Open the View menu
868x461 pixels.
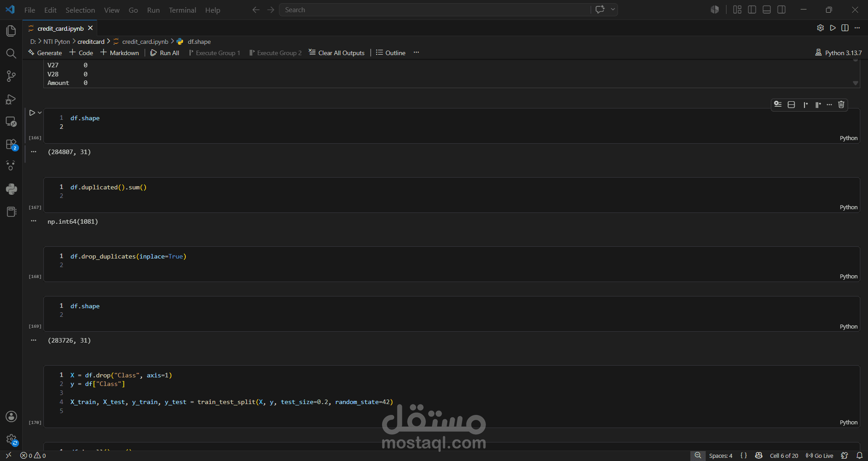(112, 10)
